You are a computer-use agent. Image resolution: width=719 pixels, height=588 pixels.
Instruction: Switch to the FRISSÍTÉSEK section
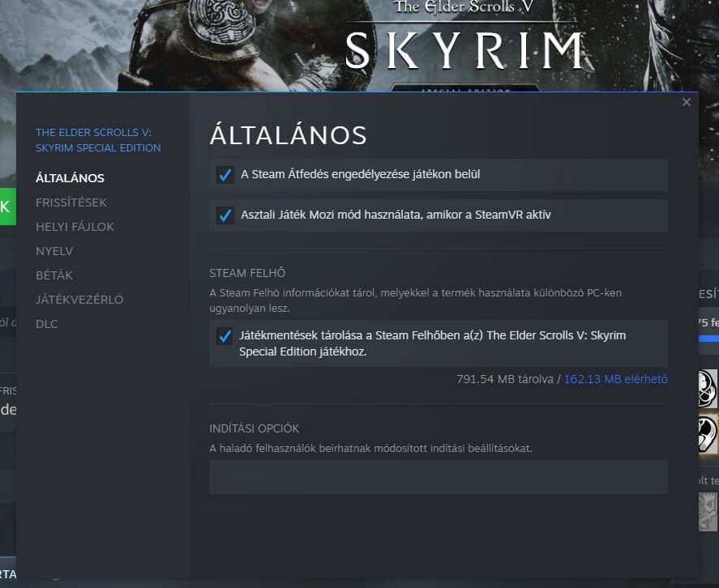pos(71,202)
